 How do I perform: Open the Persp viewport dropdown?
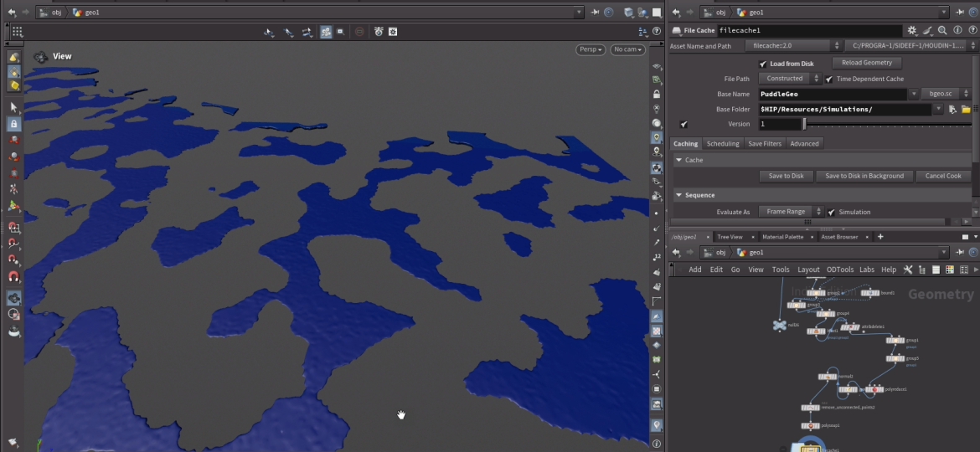click(x=591, y=49)
